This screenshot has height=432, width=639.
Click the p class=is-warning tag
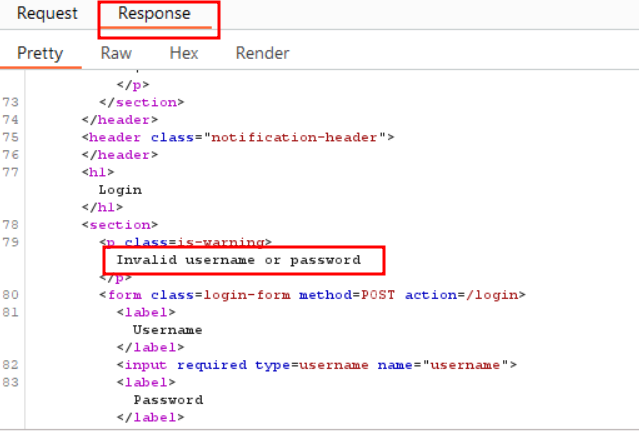[185, 242]
